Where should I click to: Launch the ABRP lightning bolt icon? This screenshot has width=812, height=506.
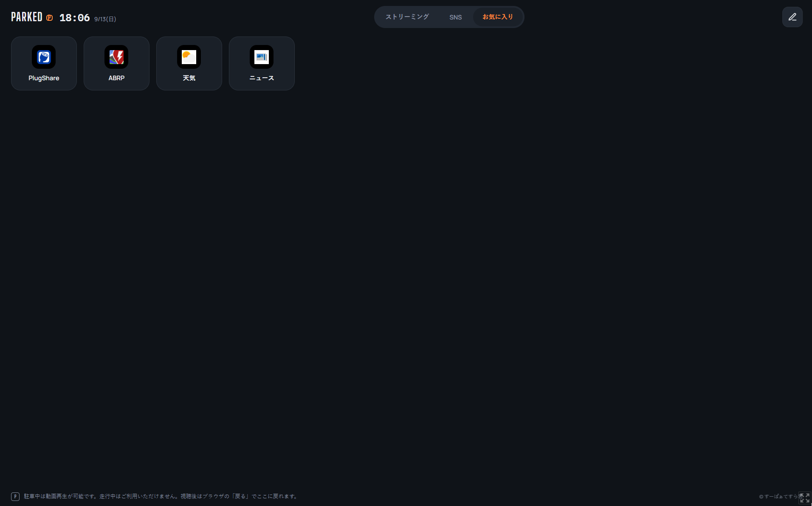116,57
